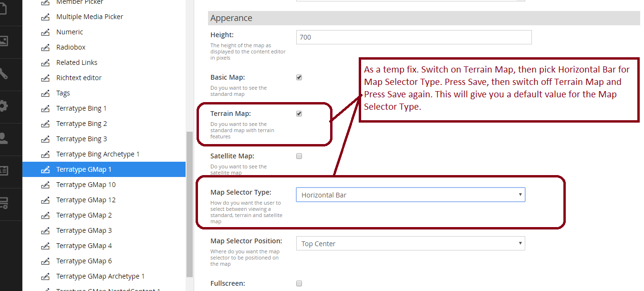Click the icon next to Radiobox
This screenshot has width=644, height=291.
[x=45, y=47]
